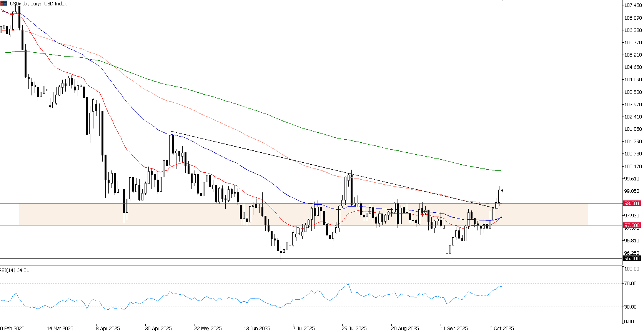Click the 30 Apr 2025 date label
This screenshot has height=332, width=644.
point(158,328)
